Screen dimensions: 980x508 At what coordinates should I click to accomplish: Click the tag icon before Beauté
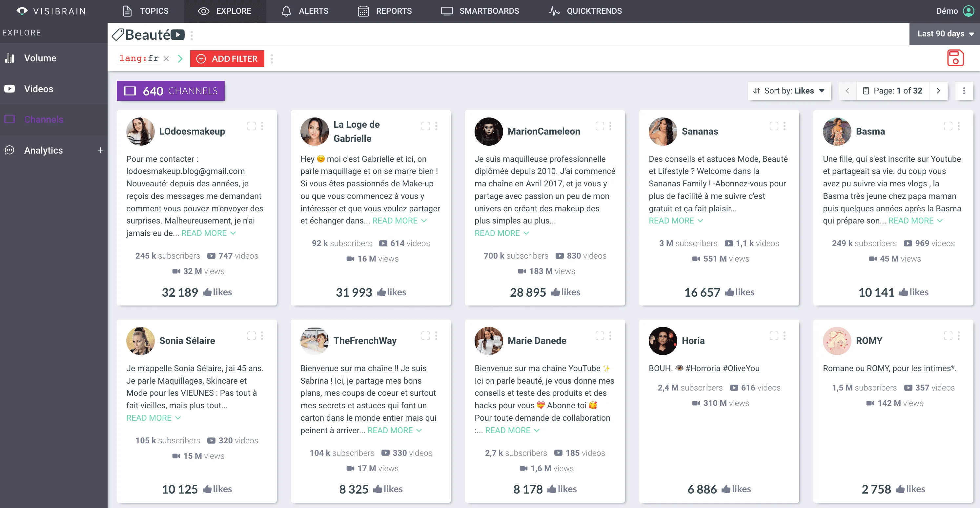click(118, 35)
